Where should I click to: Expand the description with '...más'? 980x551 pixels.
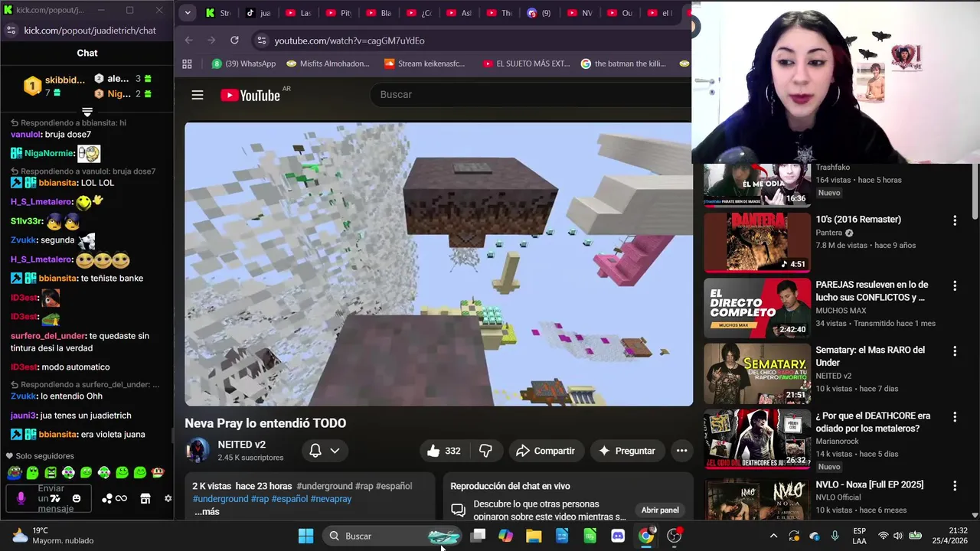click(207, 512)
